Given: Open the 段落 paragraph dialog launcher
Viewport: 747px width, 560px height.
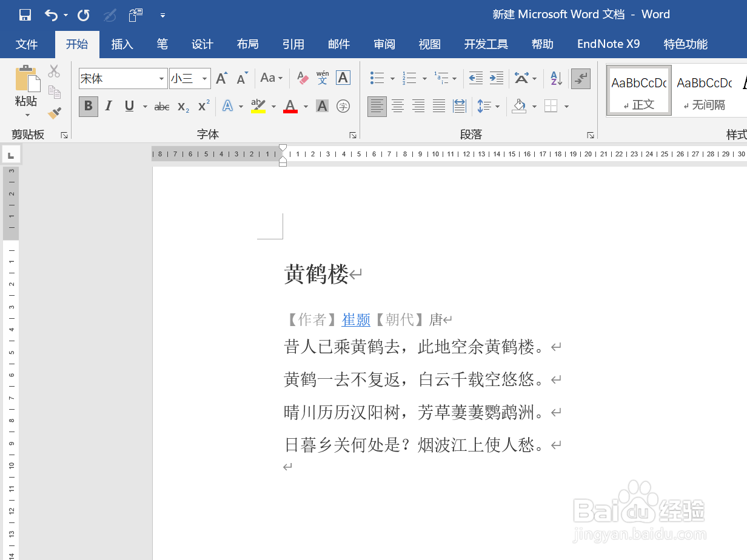Looking at the screenshot, I should pos(590,135).
